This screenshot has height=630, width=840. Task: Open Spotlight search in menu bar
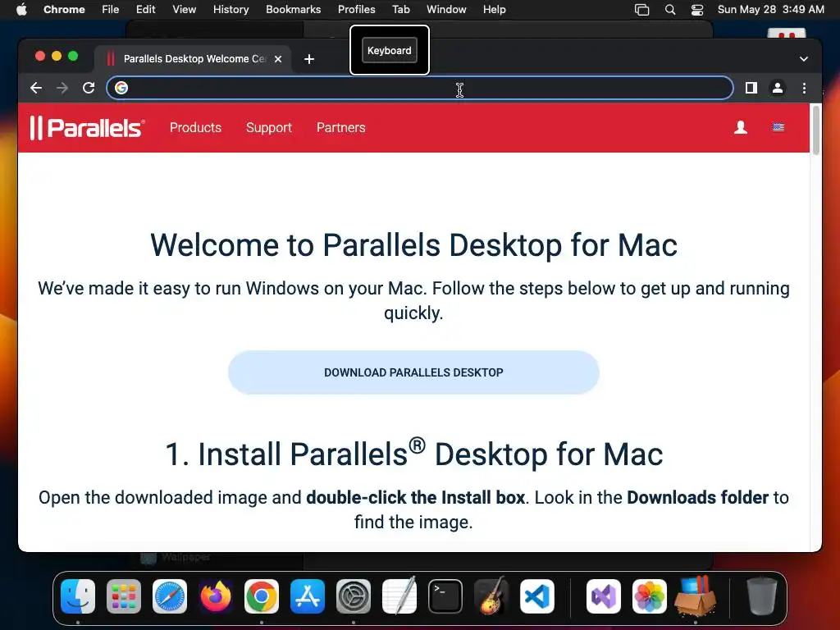click(669, 10)
